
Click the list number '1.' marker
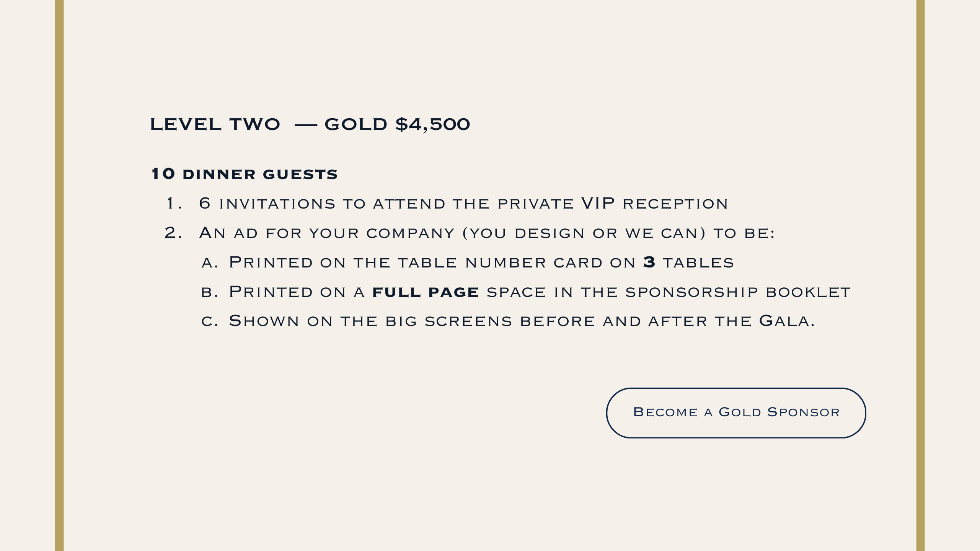174,203
